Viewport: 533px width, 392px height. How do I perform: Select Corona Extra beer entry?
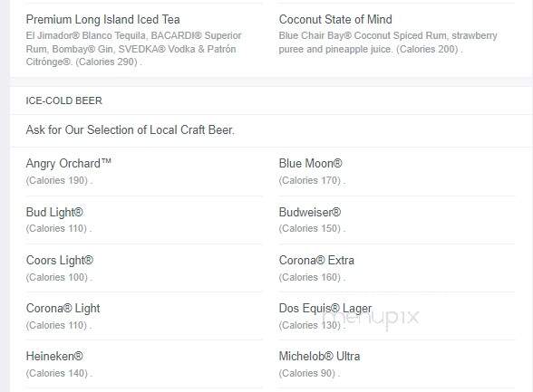[316, 261]
